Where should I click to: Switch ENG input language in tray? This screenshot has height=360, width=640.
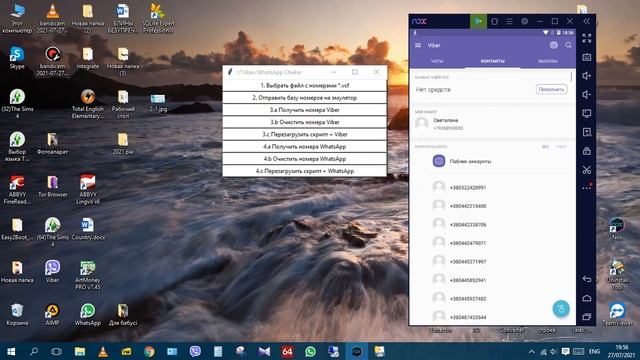coord(594,351)
